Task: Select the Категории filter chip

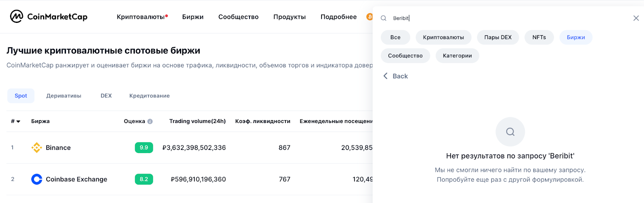Action: (x=457, y=56)
